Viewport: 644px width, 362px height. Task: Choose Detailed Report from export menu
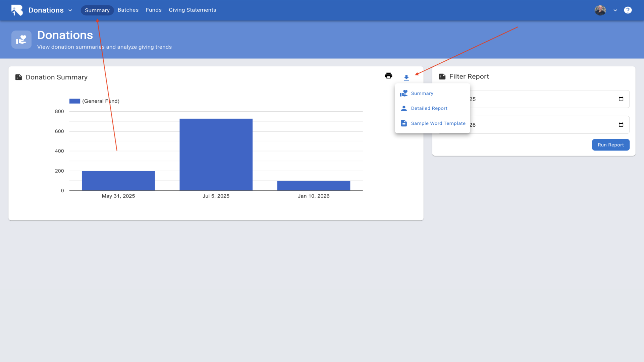coord(429,108)
